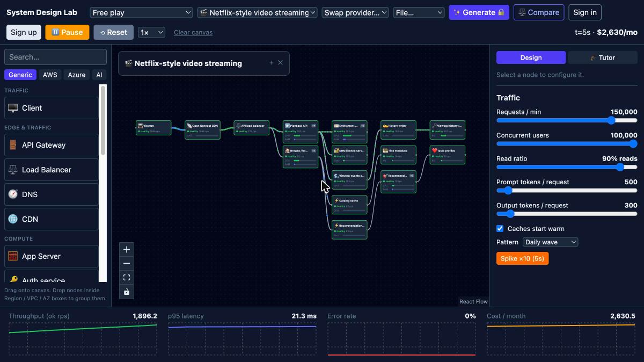
Task: Select the Viewers node on the canvas
Action: pos(153,128)
